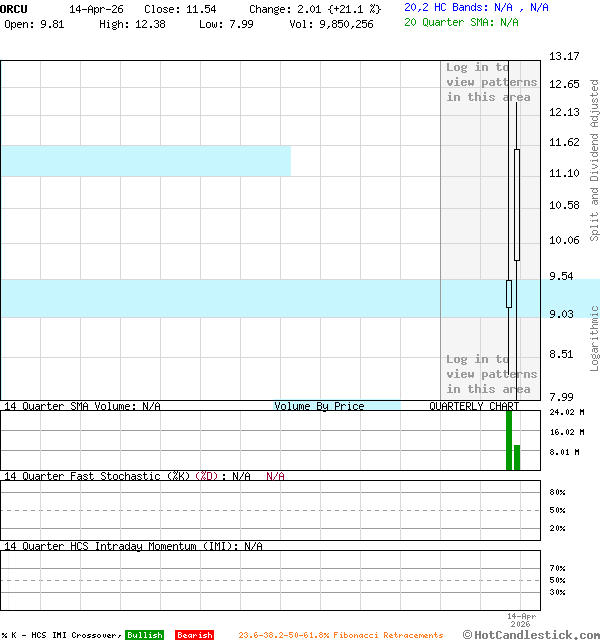Click the small candlestick near 9.54
Viewport: 600px width, 640px height.
click(508, 293)
